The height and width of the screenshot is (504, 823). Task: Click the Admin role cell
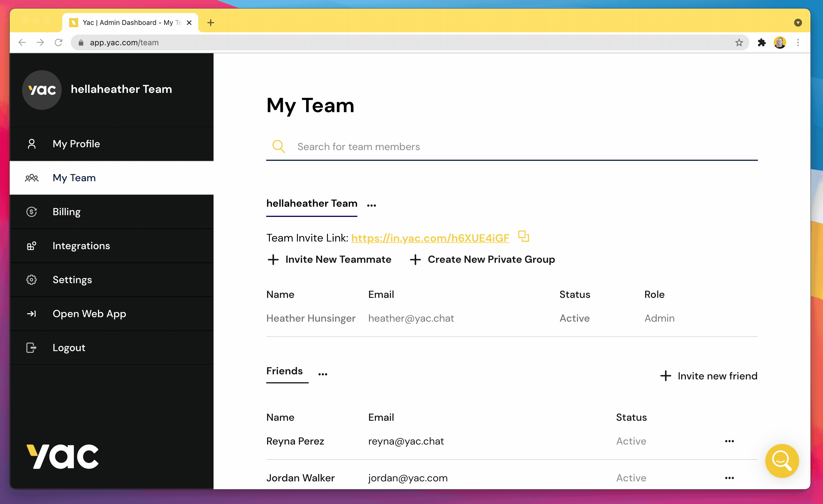tap(659, 318)
